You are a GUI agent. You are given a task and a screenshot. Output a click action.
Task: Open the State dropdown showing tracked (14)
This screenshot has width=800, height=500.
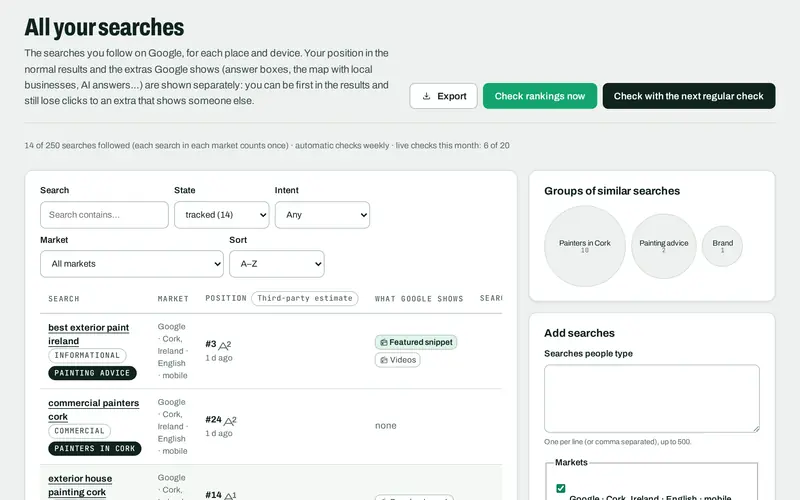tap(222, 215)
